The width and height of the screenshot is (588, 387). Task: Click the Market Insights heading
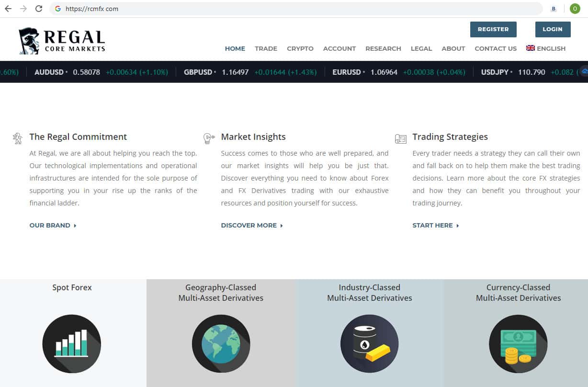pos(253,137)
